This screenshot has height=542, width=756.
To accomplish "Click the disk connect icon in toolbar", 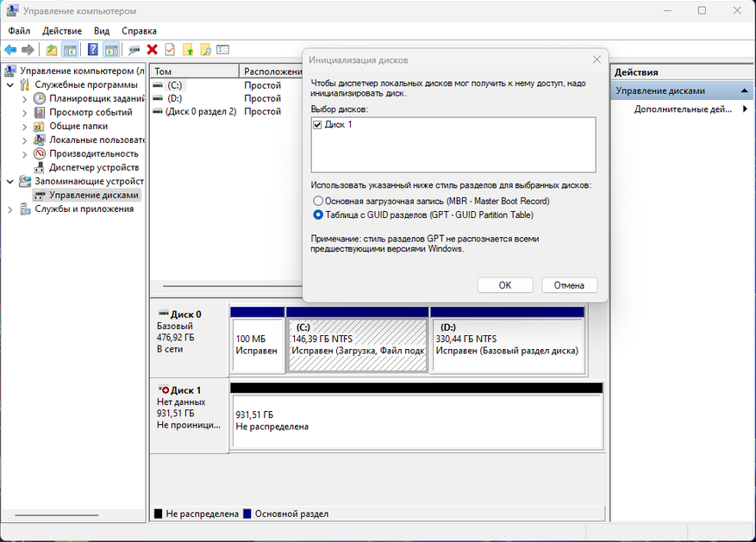I will [x=134, y=50].
